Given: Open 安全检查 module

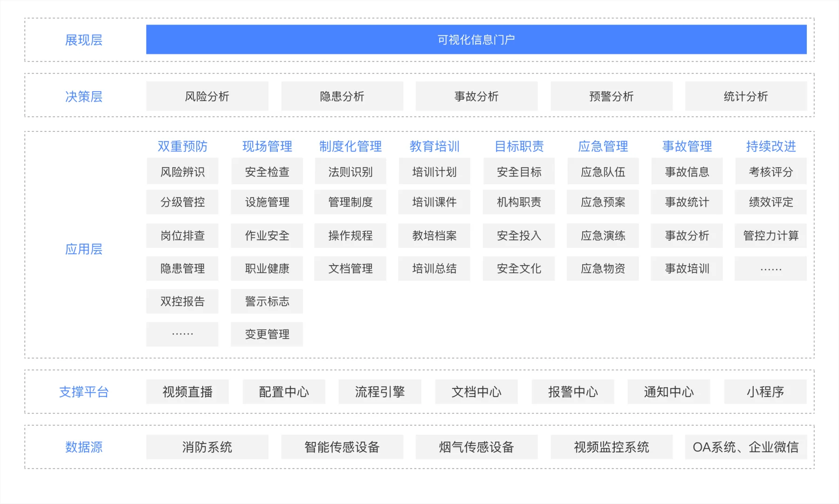Looking at the screenshot, I should point(267,172).
